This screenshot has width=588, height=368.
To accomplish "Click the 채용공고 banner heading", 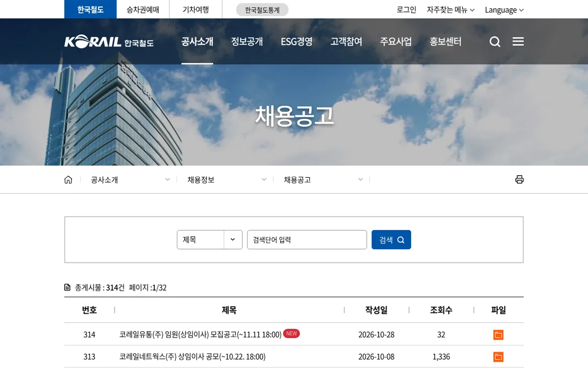I will pyautogui.click(x=294, y=116).
